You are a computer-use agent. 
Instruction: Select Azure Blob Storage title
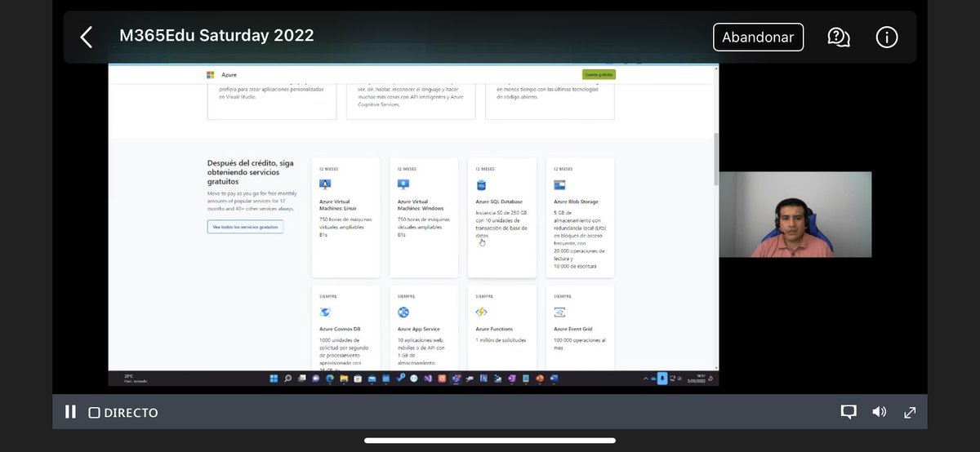(x=576, y=201)
